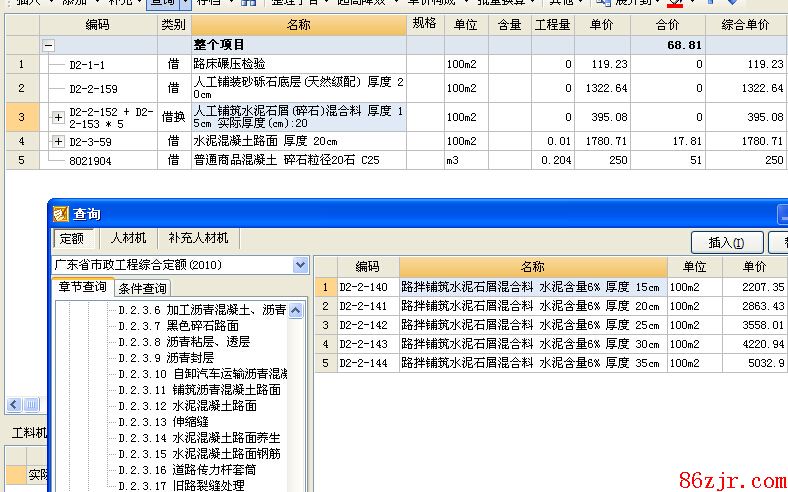Open the 广东省市政工程综合定额(2010) dropdown
The image size is (788, 492).
pyautogui.click(x=300, y=265)
